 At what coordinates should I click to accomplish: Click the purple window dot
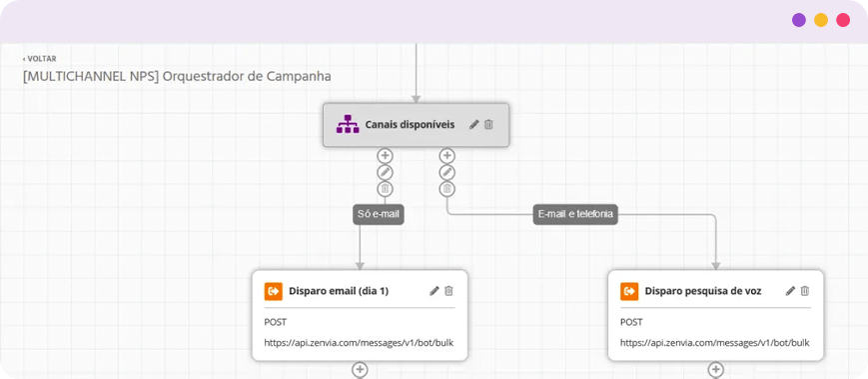pyautogui.click(x=799, y=21)
